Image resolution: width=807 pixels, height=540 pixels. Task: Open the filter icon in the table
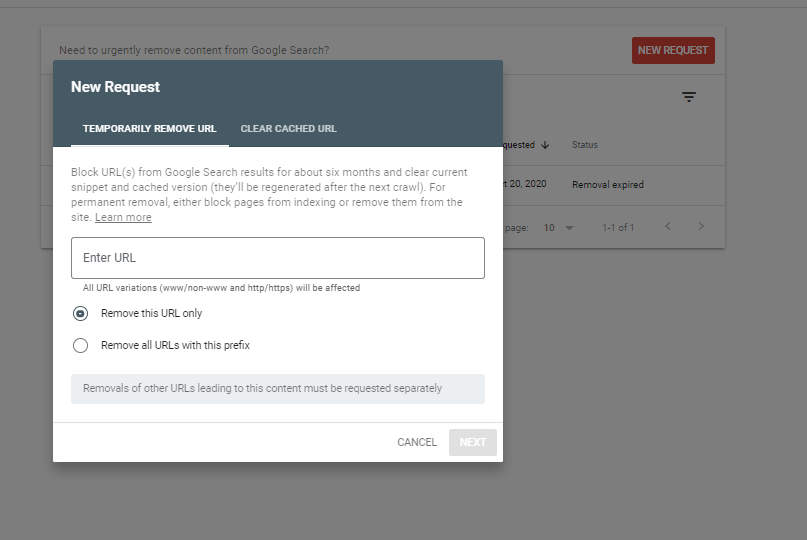pos(688,97)
